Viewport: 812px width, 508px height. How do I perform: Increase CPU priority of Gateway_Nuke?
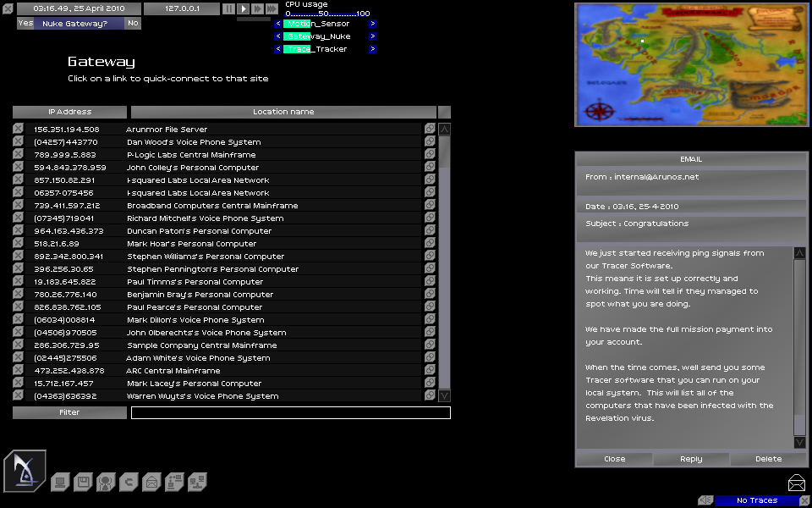coord(373,36)
